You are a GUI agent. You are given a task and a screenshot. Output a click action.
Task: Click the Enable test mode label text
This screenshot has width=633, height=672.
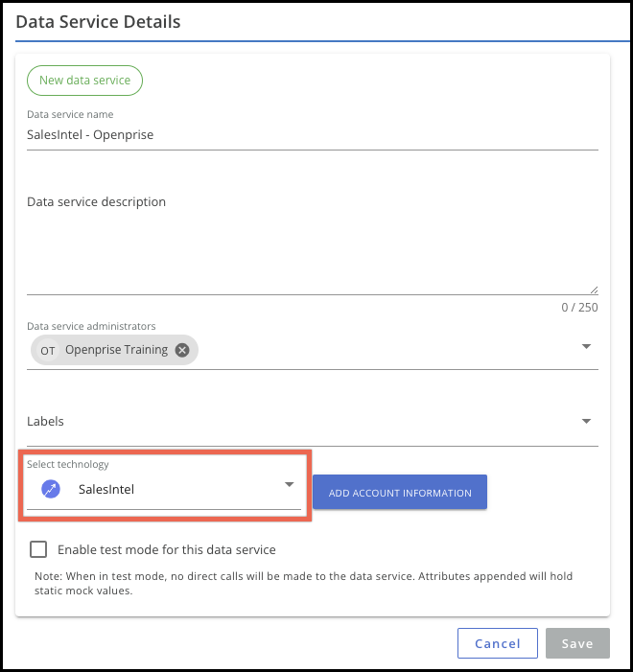[x=167, y=549]
